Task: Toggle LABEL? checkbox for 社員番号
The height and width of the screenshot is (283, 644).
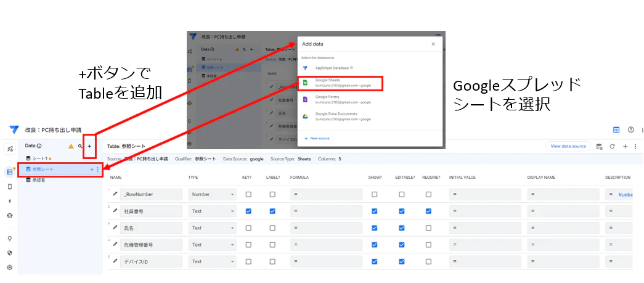Action: [272, 211]
